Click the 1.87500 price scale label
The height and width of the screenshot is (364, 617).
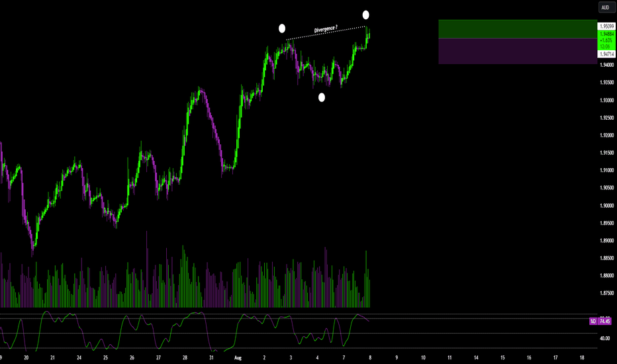(x=607, y=293)
